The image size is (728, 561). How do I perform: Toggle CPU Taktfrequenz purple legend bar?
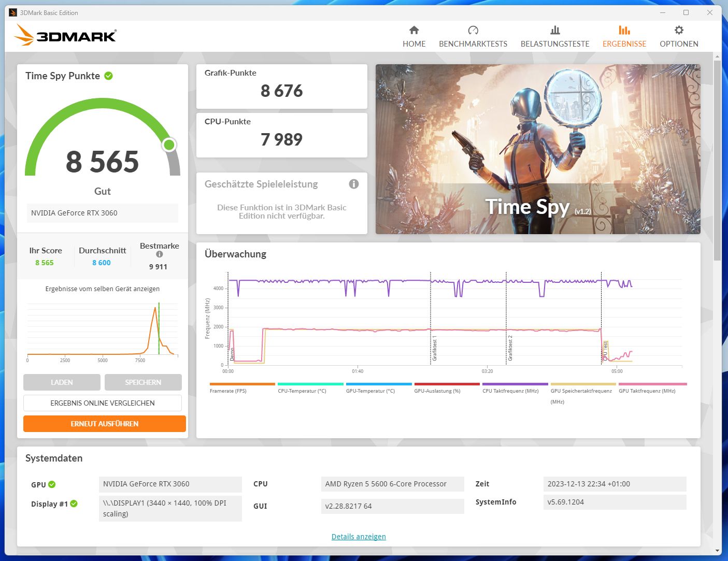point(515,384)
